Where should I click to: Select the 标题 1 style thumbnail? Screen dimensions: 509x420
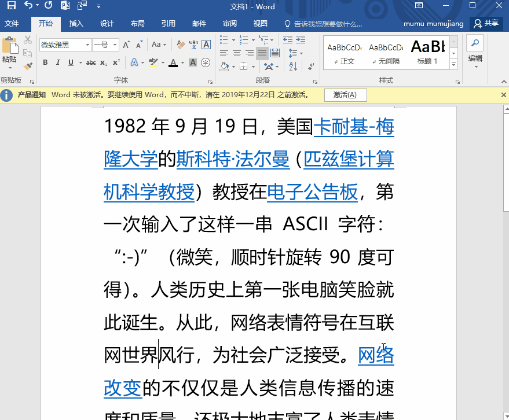(427, 51)
